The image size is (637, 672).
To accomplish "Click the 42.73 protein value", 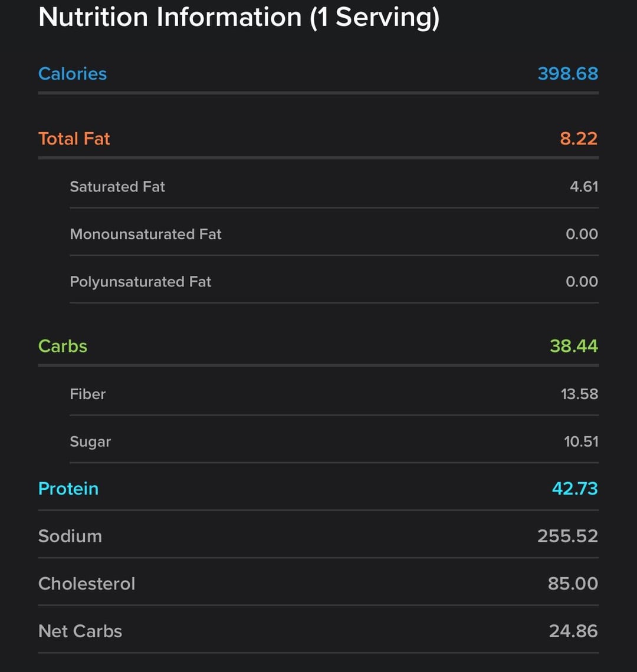I will pyautogui.click(x=574, y=489).
